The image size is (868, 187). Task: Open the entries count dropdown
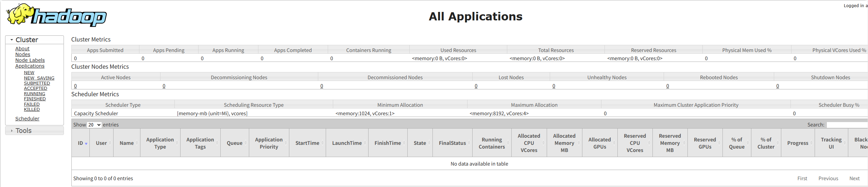coord(94,125)
